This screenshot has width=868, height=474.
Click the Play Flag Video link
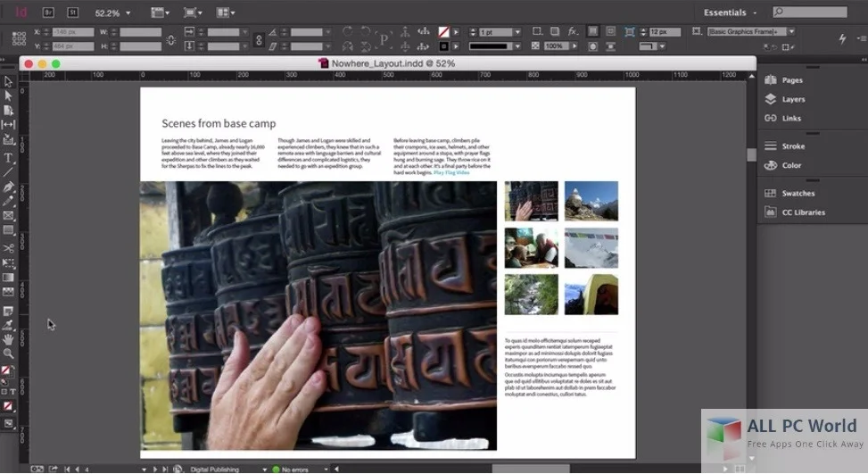pos(451,173)
